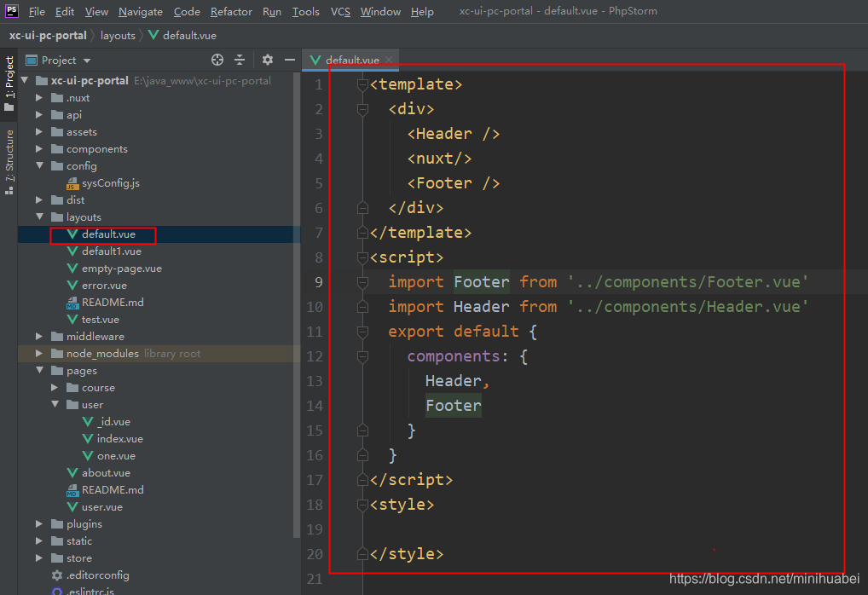Image resolution: width=868 pixels, height=595 pixels.
Task: Select user.vue in pages
Action: pos(101,507)
